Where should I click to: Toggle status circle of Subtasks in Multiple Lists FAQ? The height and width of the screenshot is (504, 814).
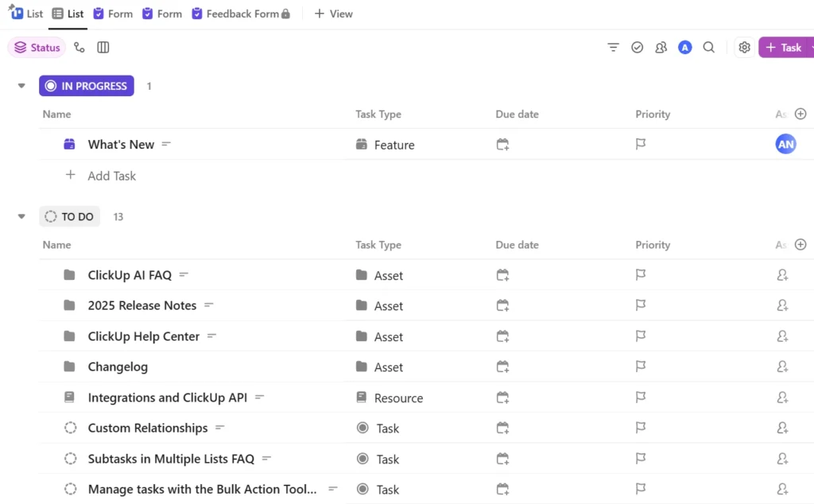coord(70,459)
